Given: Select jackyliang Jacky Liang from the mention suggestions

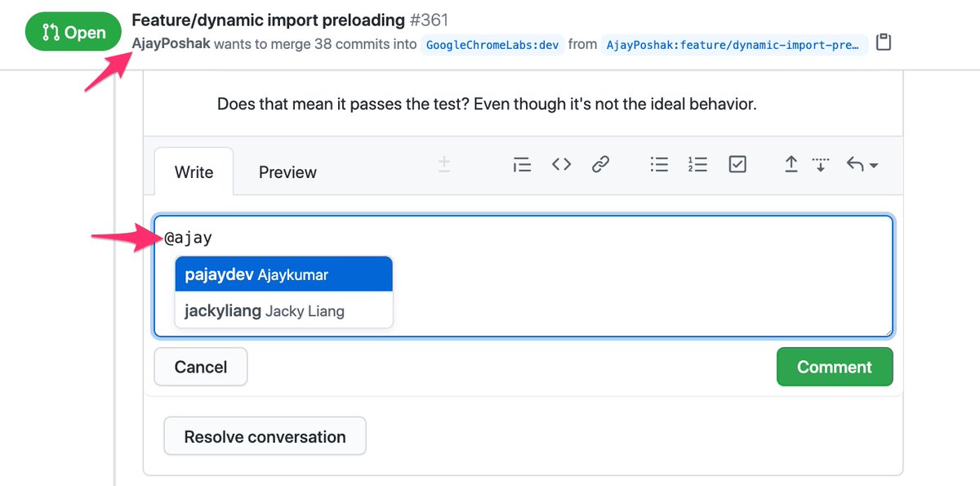Looking at the screenshot, I should (283, 310).
